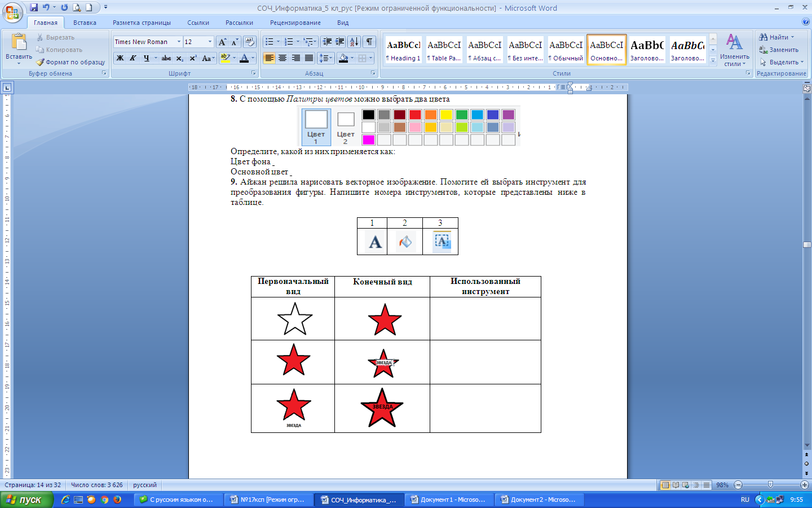Click the Изменить стили button
The width and height of the screenshot is (812, 508).
point(734,50)
